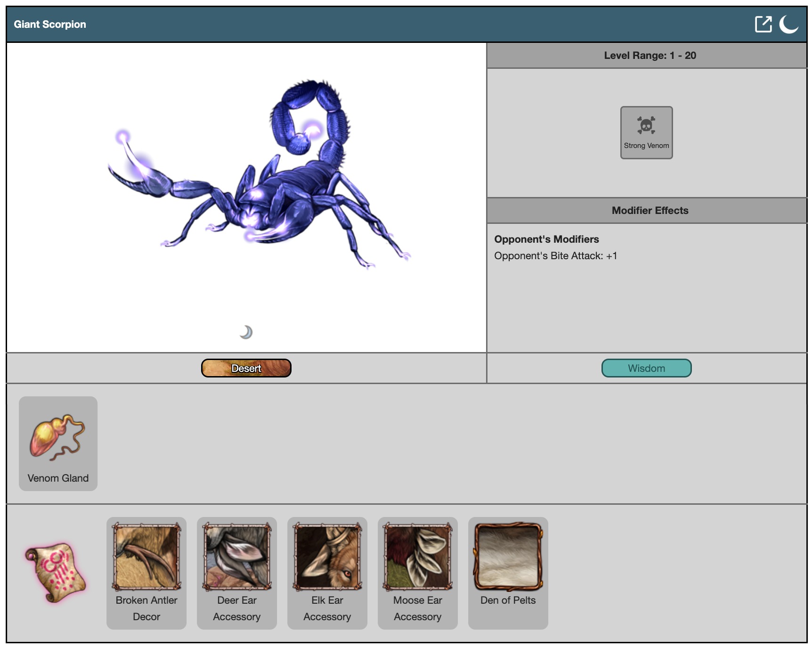Open the Venom Gland item
812x648 pixels.
coord(57,437)
